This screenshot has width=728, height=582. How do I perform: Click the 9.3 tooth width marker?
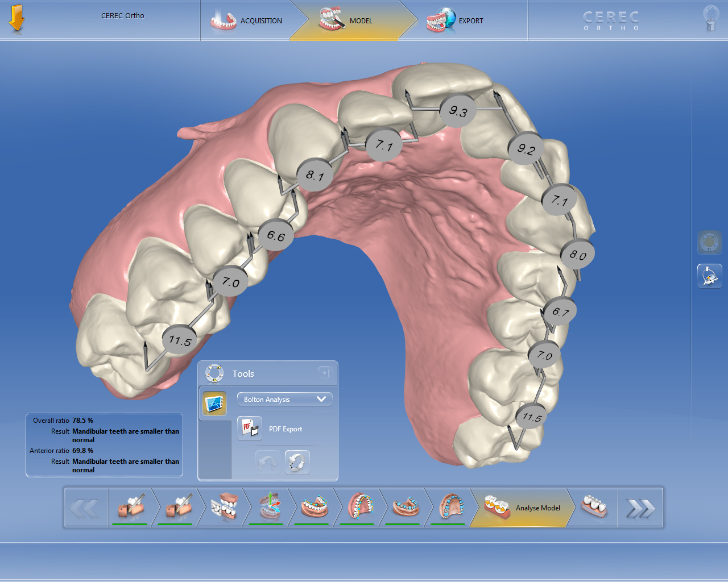[458, 110]
